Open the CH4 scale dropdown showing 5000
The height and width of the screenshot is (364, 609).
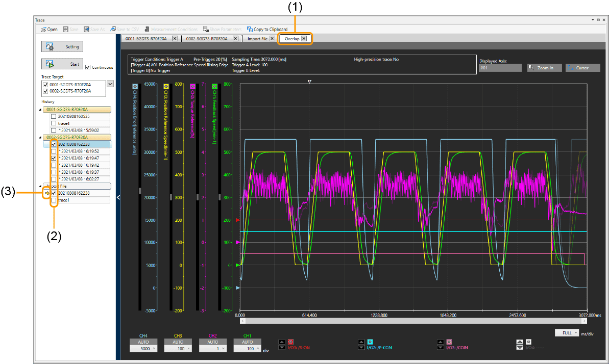143,349
